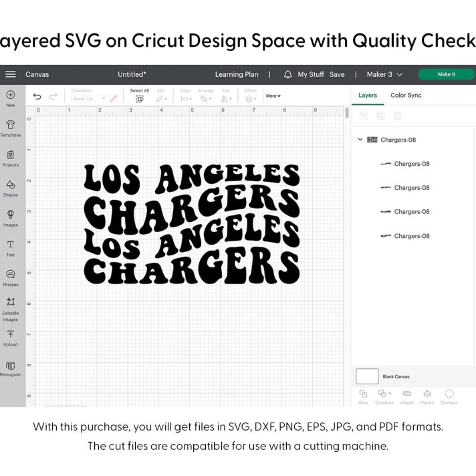Click the Delete trash icon in Layers panel

tap(398, 116)
